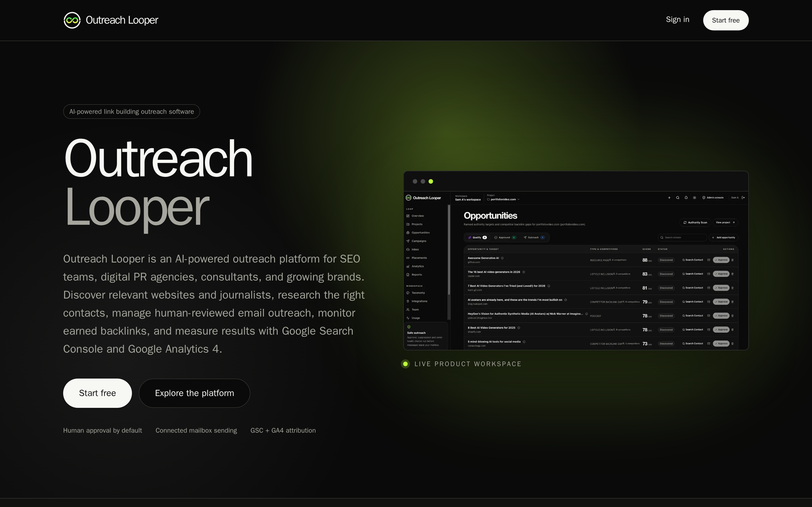Switch to the Outreach tab in Opportunities
The image size is (812, 507).
pos(534,237)
